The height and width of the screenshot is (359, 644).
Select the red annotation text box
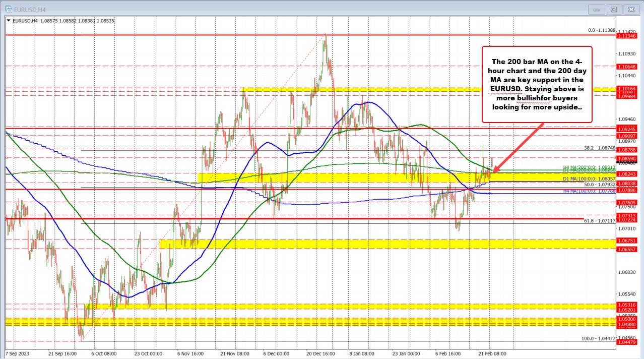(537, 85)
